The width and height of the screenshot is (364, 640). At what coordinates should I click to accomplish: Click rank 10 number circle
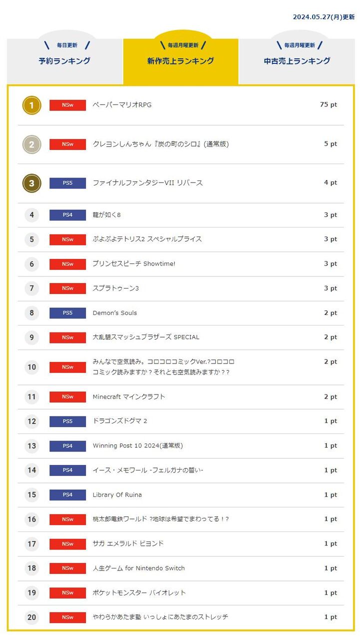tap(31, 367)
